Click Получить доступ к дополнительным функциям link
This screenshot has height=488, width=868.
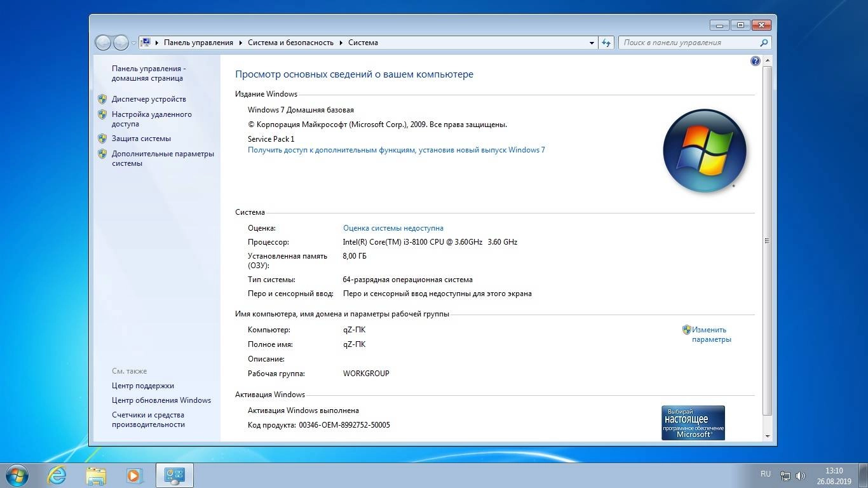pos(397,150)
